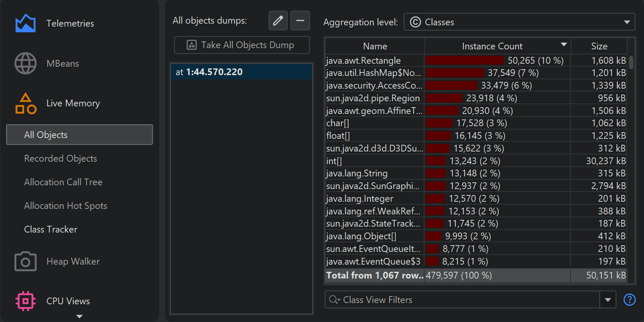Open the Allocation Call Tree view

[x=63, y=182]
